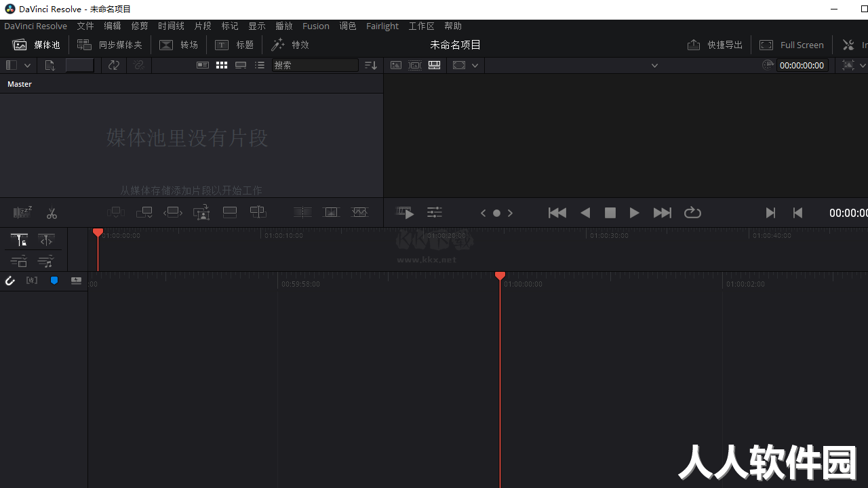868x488 pixels.
Task: Click the play reverse button
Action: [585, 213]
